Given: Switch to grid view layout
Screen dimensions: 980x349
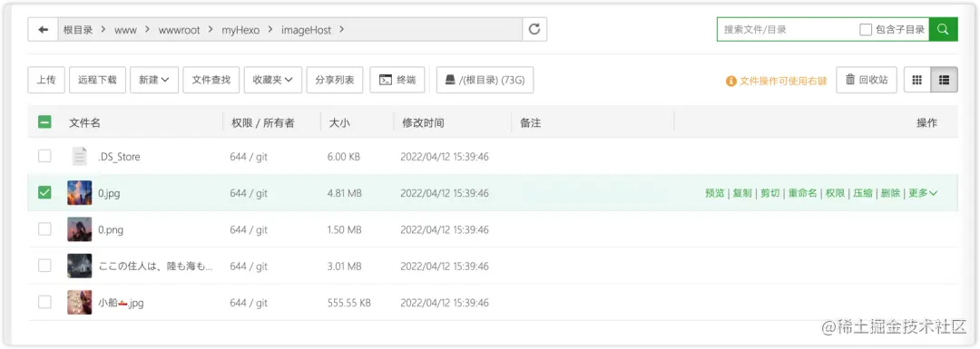Looking at the screenshot, I should [917, 80].
